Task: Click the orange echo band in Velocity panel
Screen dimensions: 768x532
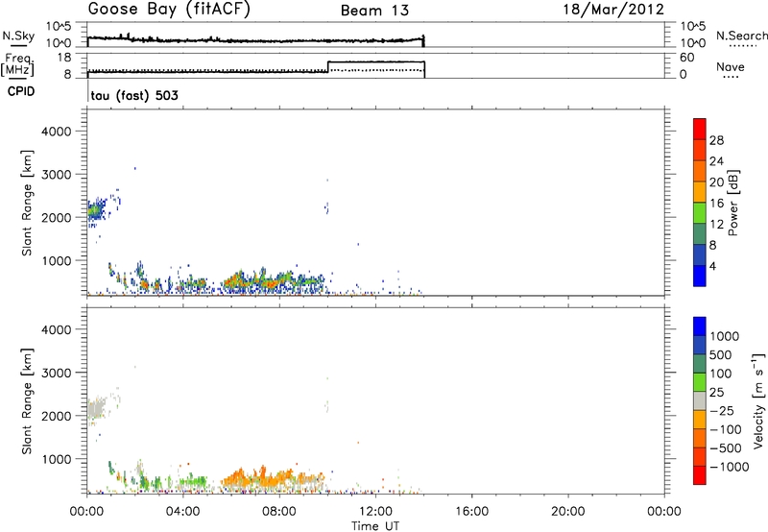Action: click(x=272, y=477)
